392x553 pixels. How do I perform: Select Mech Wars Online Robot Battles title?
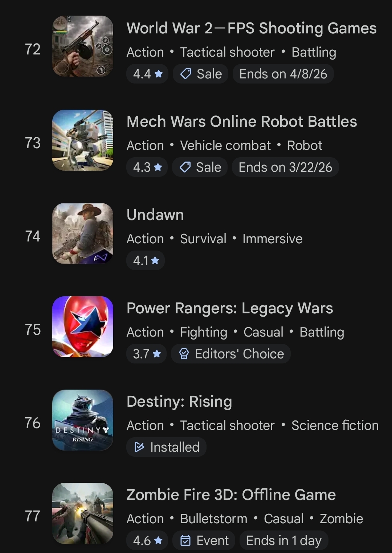click(242, 122)
